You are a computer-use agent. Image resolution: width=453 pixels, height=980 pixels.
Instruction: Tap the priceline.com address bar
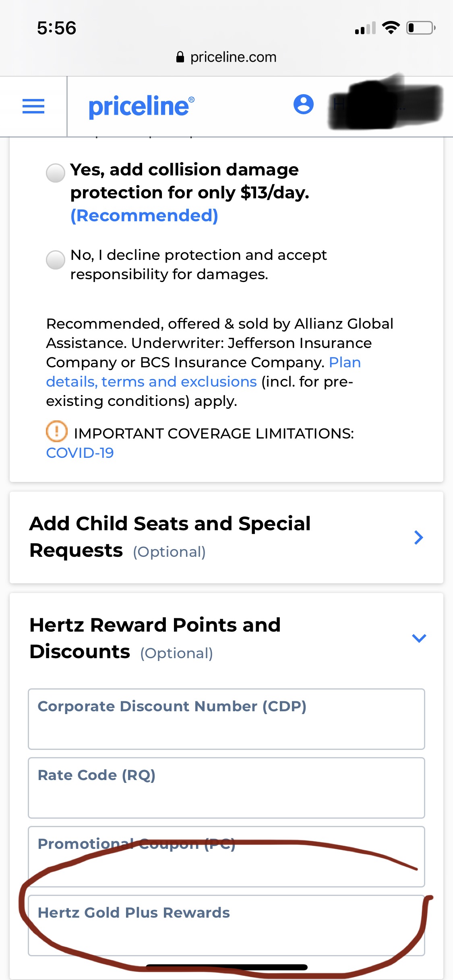pyautogui.click(x=226, y=57)
